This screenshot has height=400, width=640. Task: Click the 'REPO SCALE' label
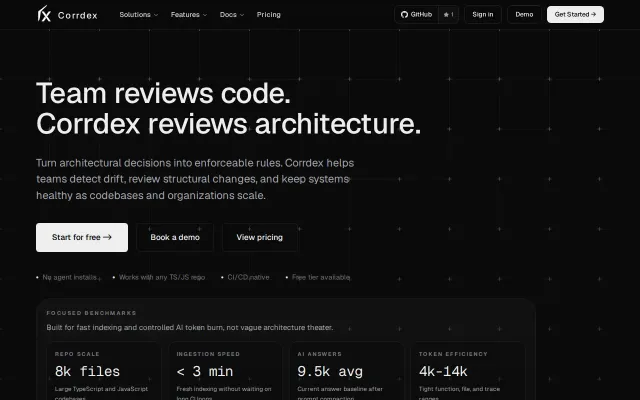point(77,354)
